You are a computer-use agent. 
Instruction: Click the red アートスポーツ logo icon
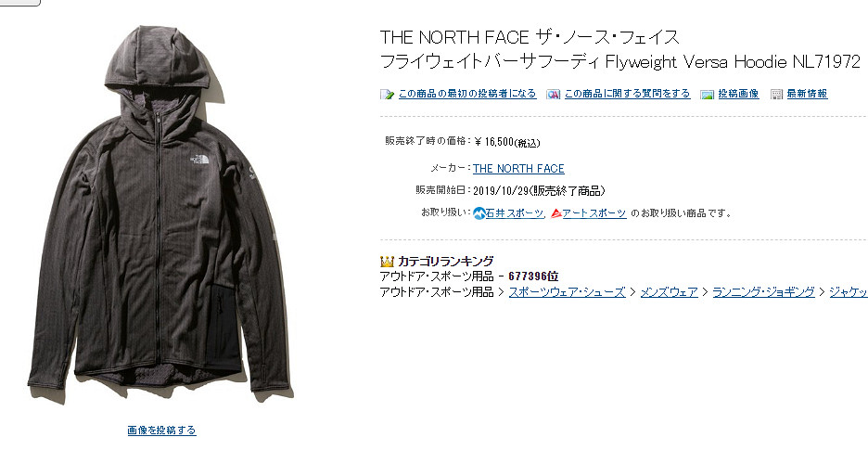click(x=556, y=212)
